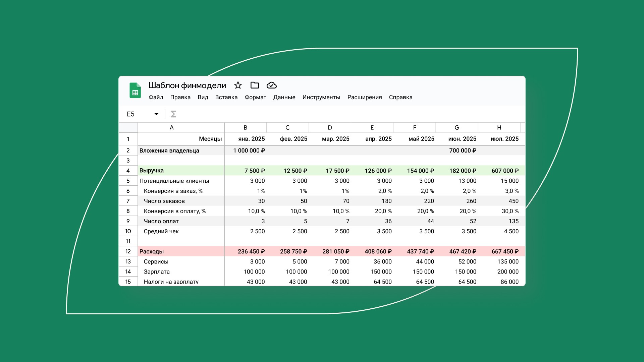Open the Формат menu
Screen dimensions: 644x362
(255, 97)
